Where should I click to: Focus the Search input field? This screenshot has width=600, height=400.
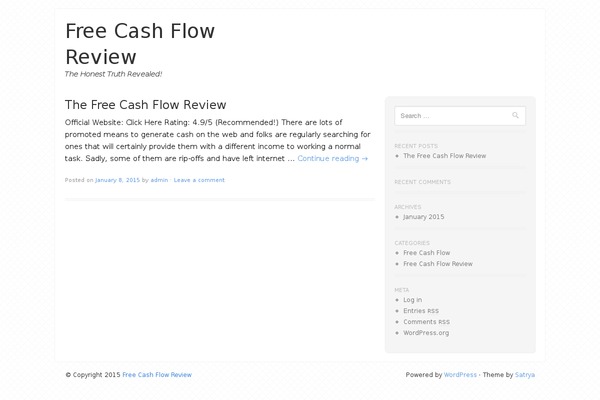click(x=460, y=116)
